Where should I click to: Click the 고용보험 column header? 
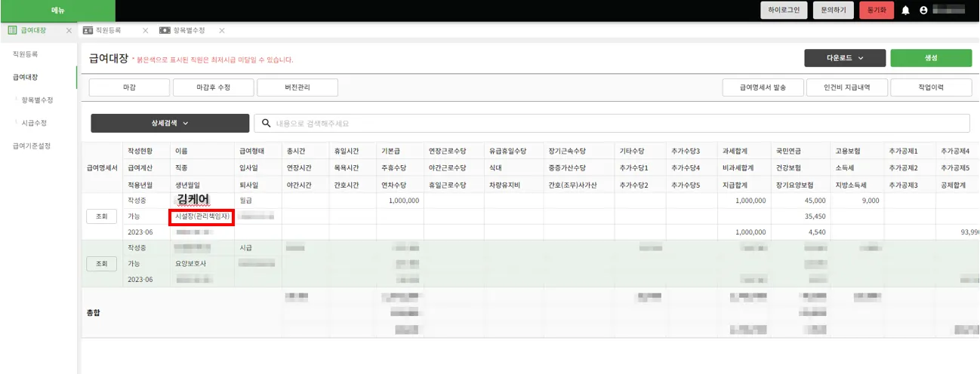click(x=848, y=151)
